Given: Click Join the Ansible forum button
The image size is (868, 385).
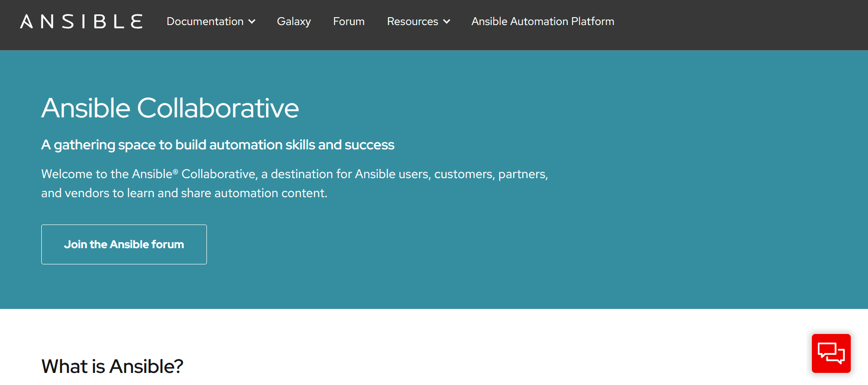Looking at the screenshot, I should pos(124,244).
